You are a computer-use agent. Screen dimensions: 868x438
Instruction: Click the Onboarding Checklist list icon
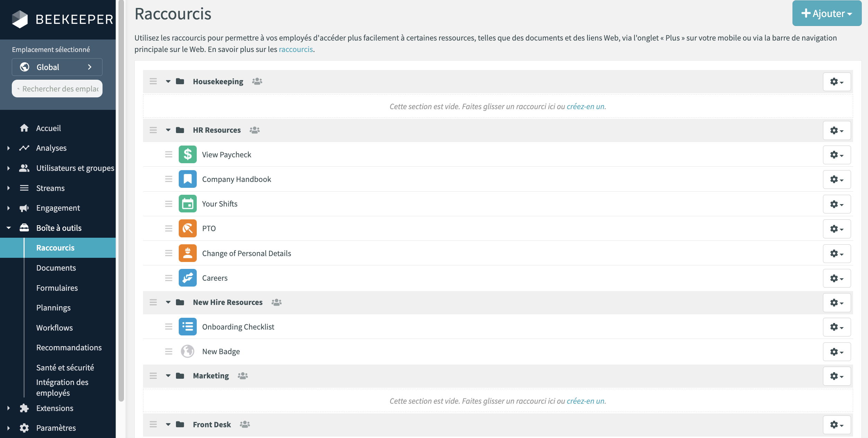click(187, 327)
